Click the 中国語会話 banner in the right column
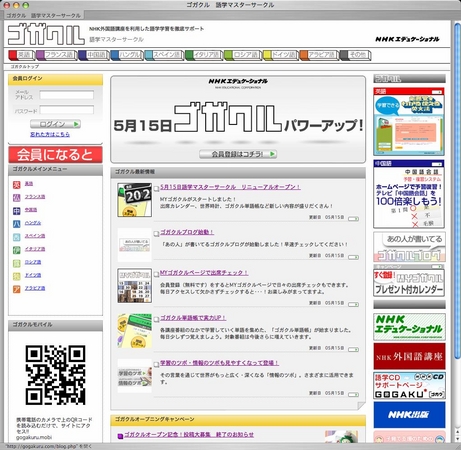The width and height of the screenshot is (461, 450). [x=409, y=194]
